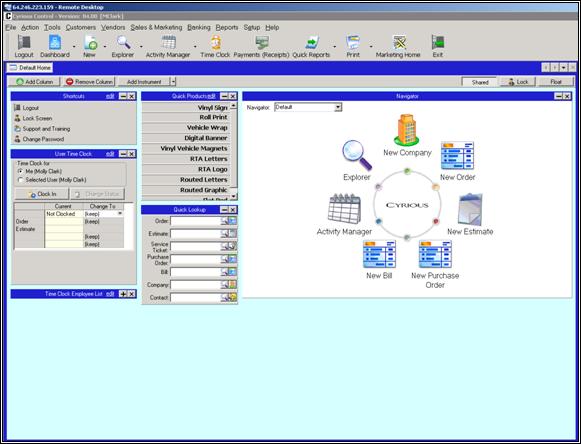581x444 pixels.
Task: Click the new contact icon in the Contact lookup row
Action: coord(233,297)
